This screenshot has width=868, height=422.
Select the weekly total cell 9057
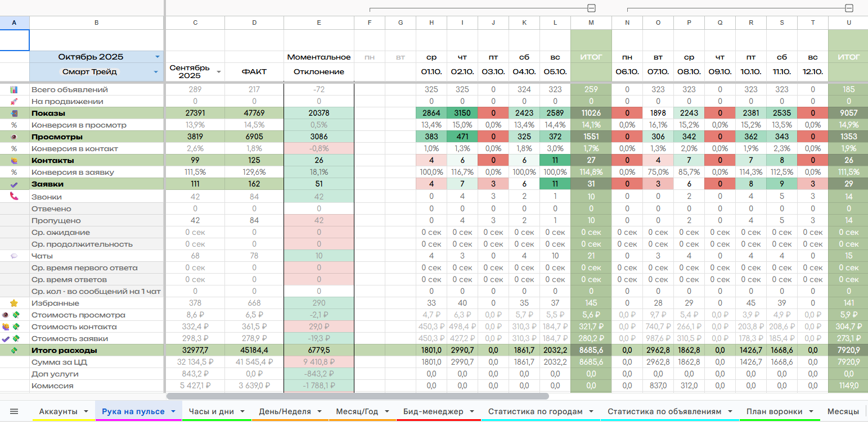pyautogui.click(x=848, y=114)
